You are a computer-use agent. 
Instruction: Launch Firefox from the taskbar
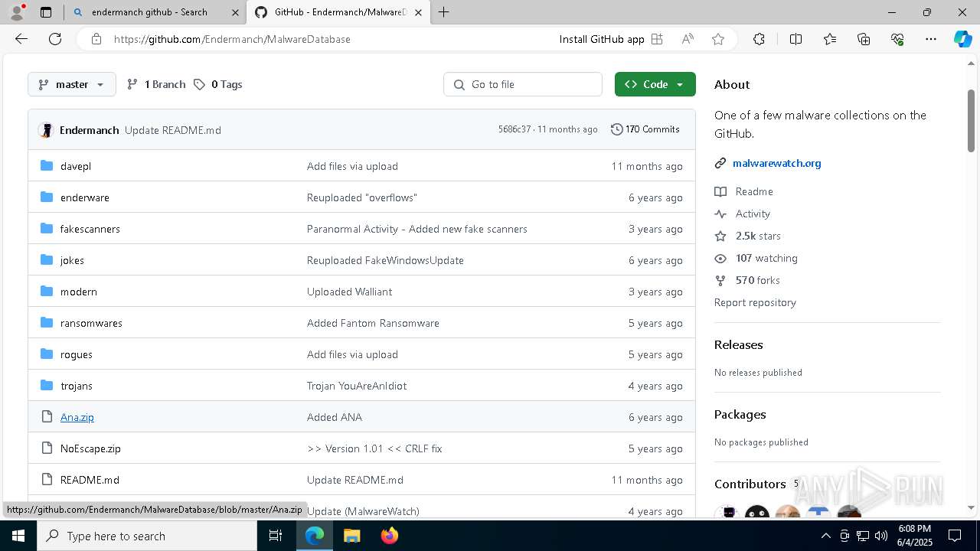[390, 536]
